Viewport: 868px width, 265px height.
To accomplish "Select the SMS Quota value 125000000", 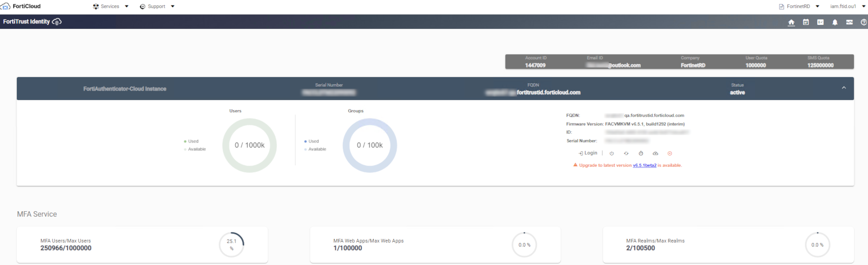I will tap(821, 65).
